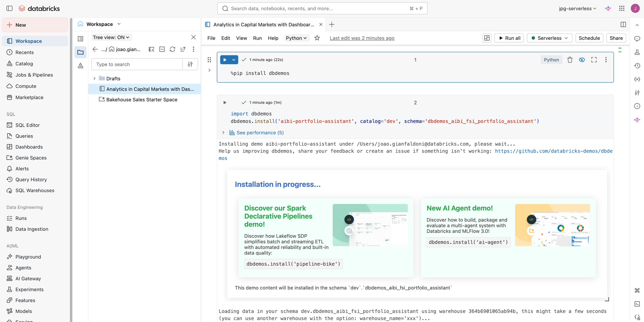Open workspace browser kebab menu
This screenshot has width=644, height=322.
pyautogui.click(x=194, y=49)
